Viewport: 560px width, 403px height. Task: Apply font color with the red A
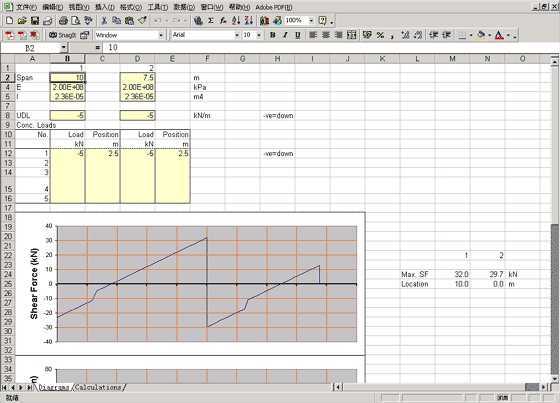[x=500, y=35]
